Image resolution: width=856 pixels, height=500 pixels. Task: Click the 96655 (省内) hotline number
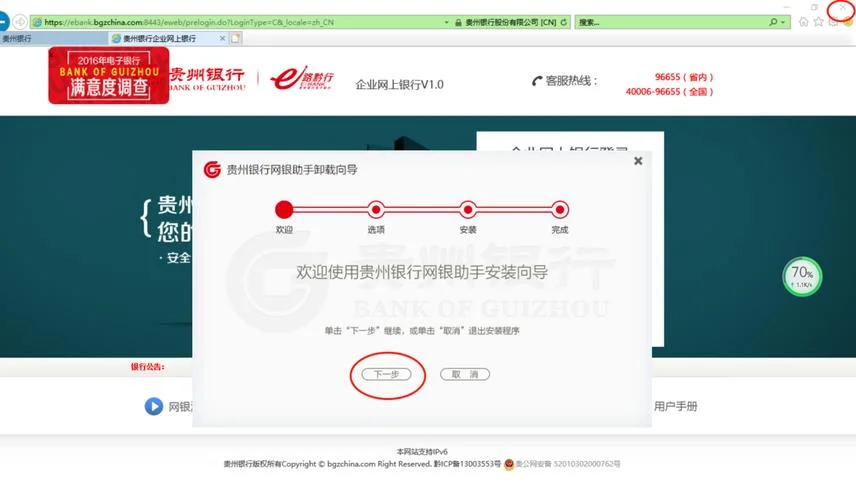[x=683, y=77]
